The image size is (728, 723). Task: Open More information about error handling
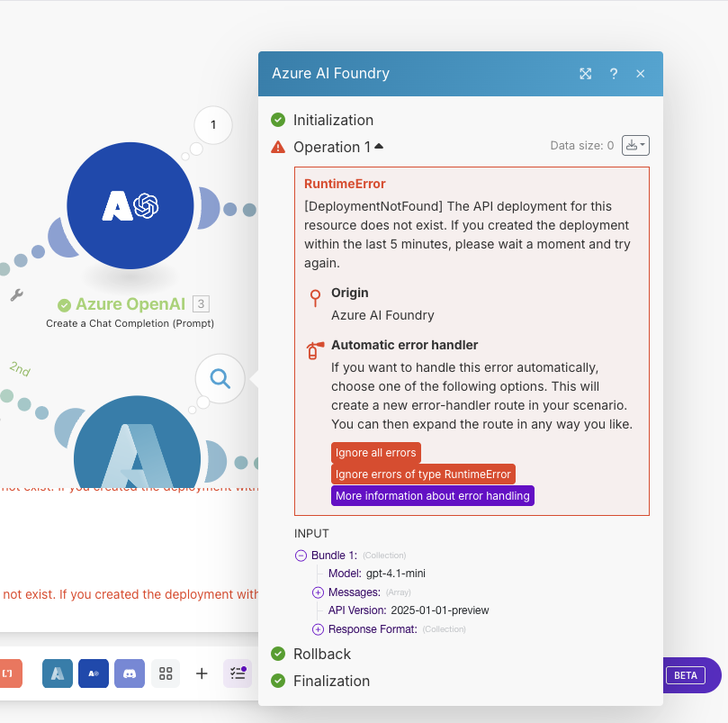432,495
